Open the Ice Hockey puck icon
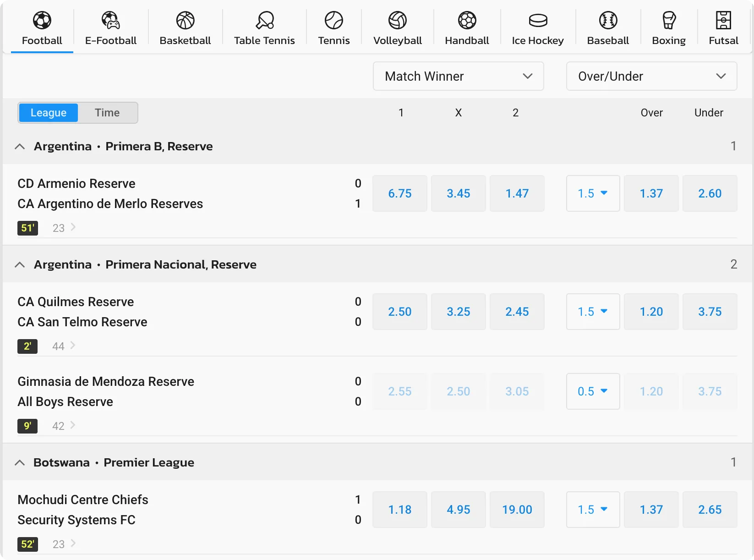754x560 pixels. tap(538, 20)
